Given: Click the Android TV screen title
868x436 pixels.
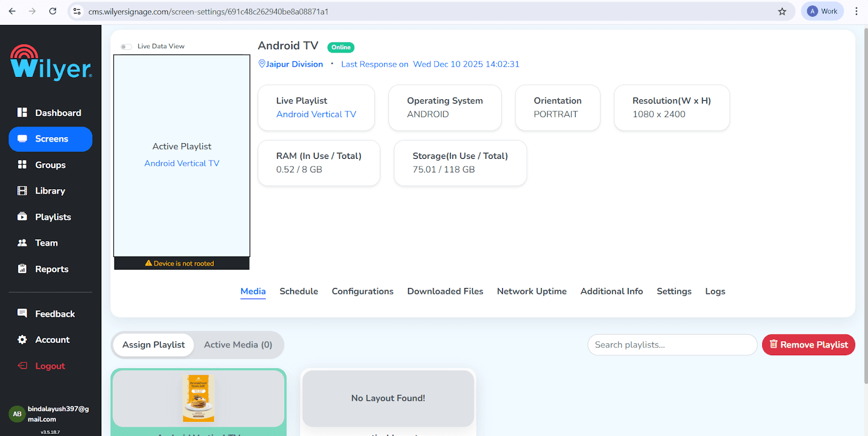Looking at the screenshot, I should 288,46.
